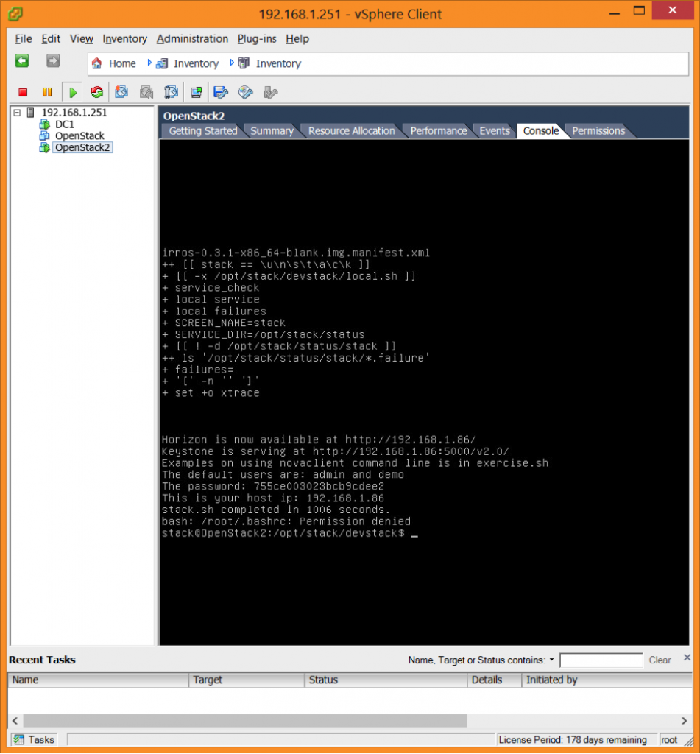Viewport: 700px width, 754px height.
Task: Collapse the 192.168.1.251 host tree
Action: point(18,113)
